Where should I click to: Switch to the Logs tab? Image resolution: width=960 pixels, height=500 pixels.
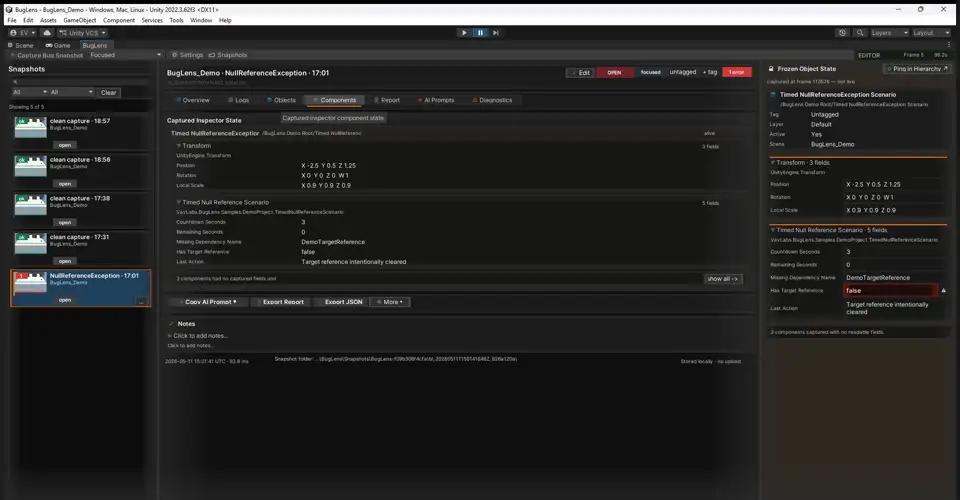click(239, 100)
